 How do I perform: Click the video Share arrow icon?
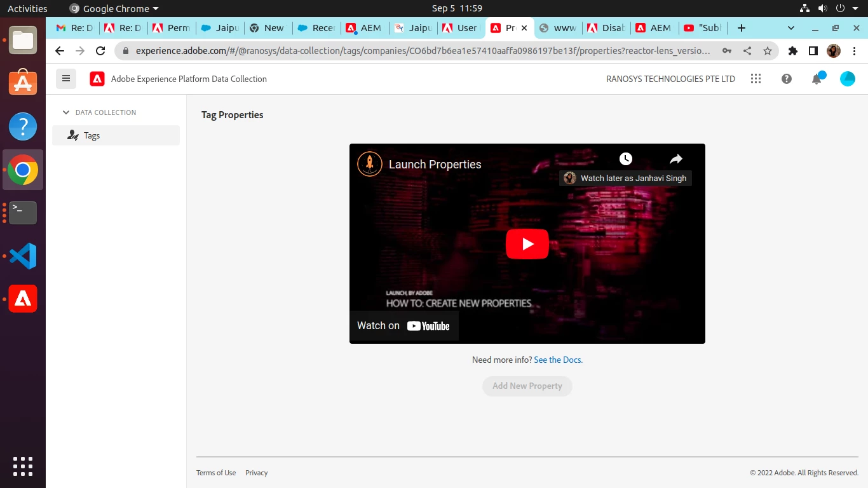675,159
